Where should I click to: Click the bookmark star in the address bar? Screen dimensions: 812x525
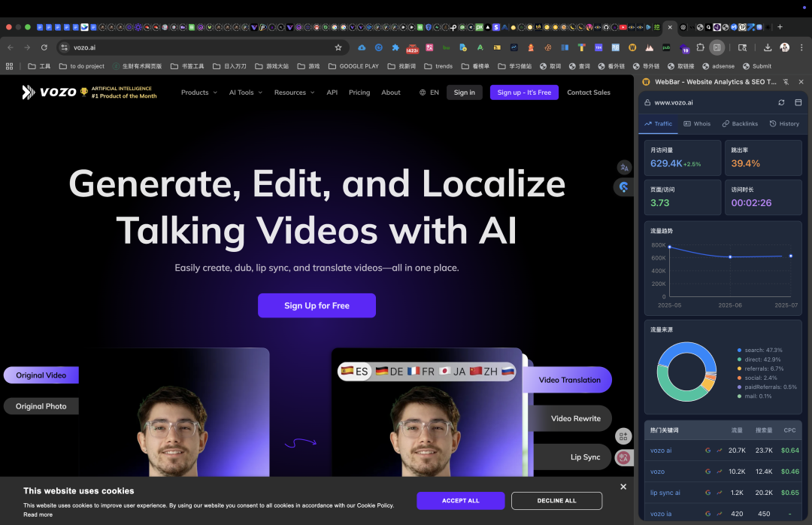click(x=338, y=47)
